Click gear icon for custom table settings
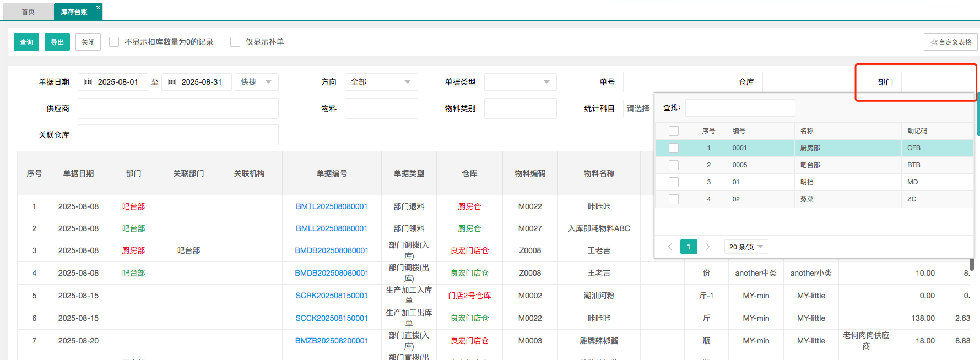980x360 pixels. click(934, 42)
